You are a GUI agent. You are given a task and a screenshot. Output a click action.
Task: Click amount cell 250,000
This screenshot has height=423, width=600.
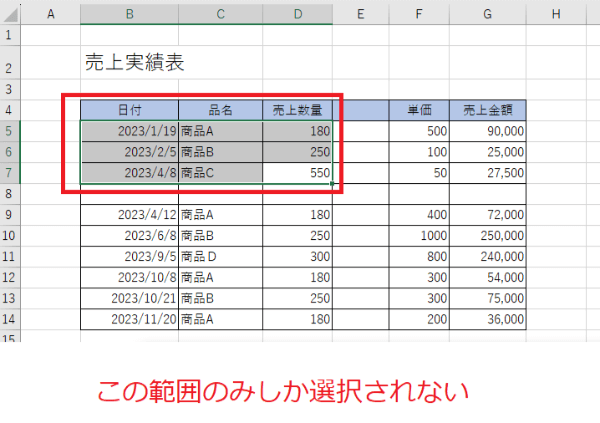click(488, 235)
